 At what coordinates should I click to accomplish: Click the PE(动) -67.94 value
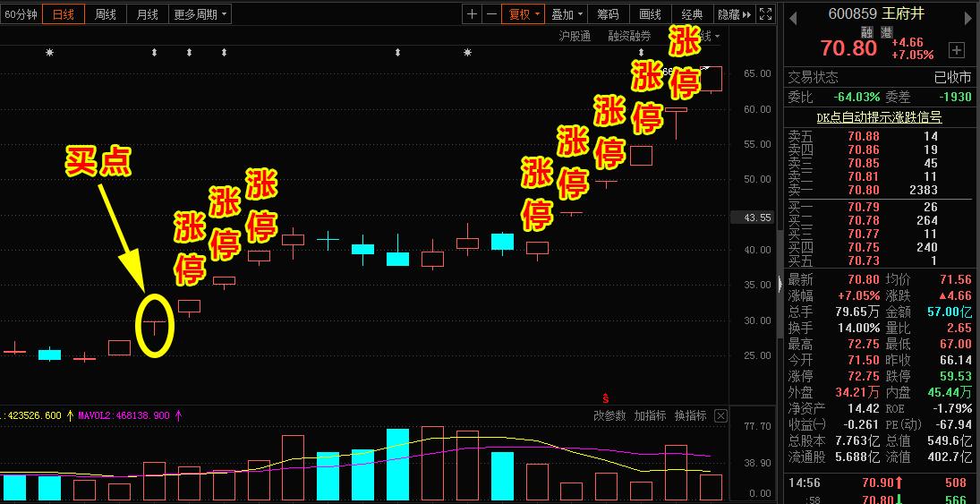click(952, 425)
